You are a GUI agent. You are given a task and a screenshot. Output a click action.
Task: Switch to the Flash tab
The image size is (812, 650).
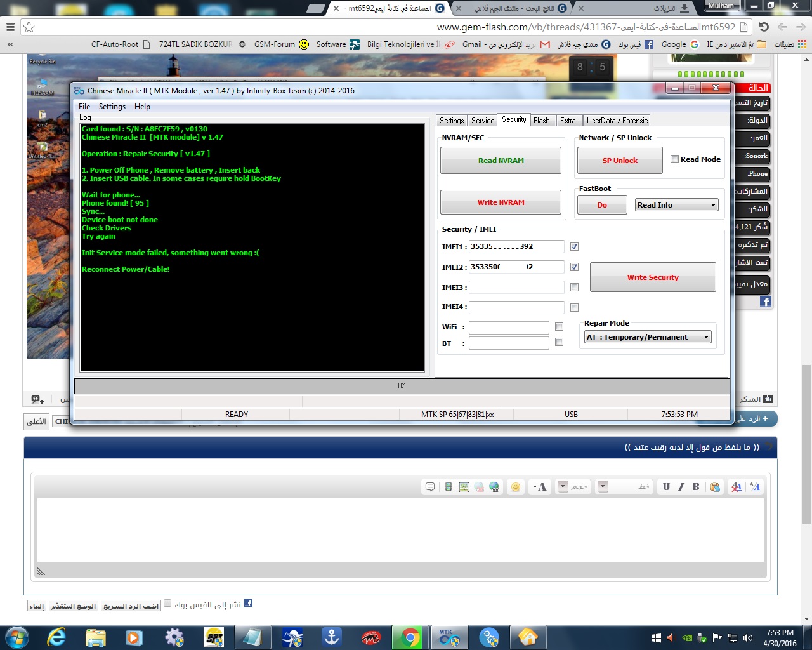(x=542, y=121)
